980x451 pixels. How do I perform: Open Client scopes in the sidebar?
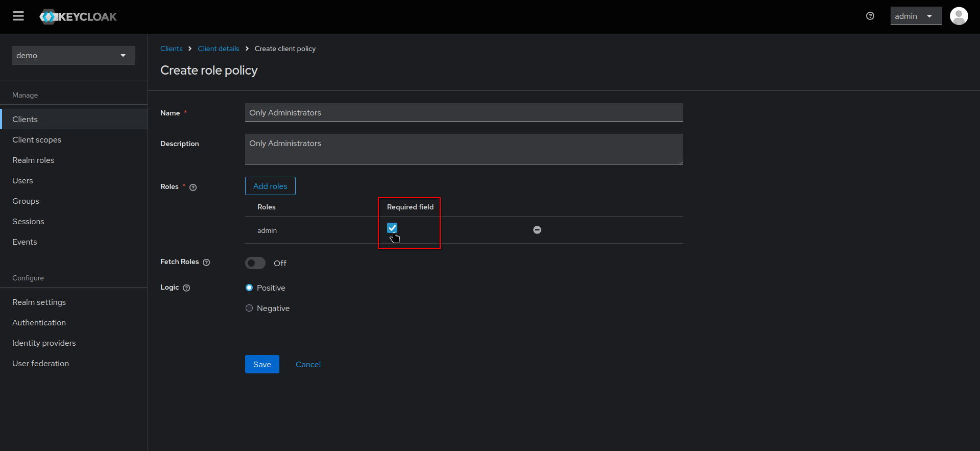[74, 139]
